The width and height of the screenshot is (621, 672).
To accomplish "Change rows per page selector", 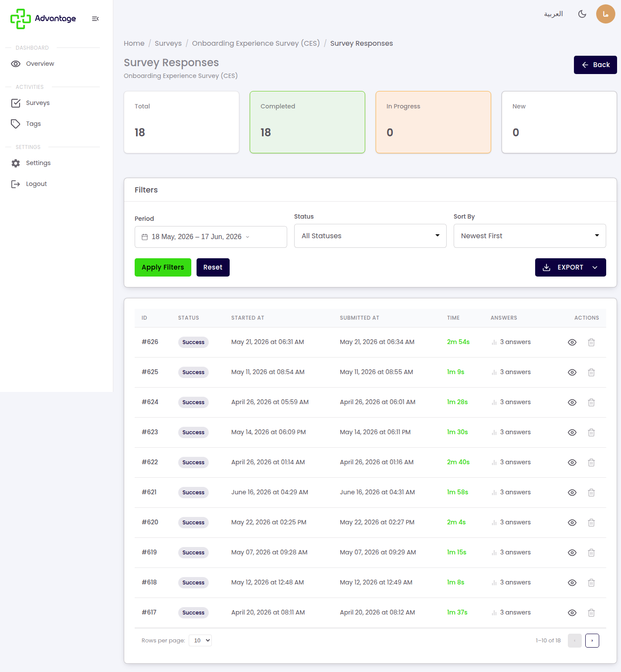I will (x=200, y=640).
